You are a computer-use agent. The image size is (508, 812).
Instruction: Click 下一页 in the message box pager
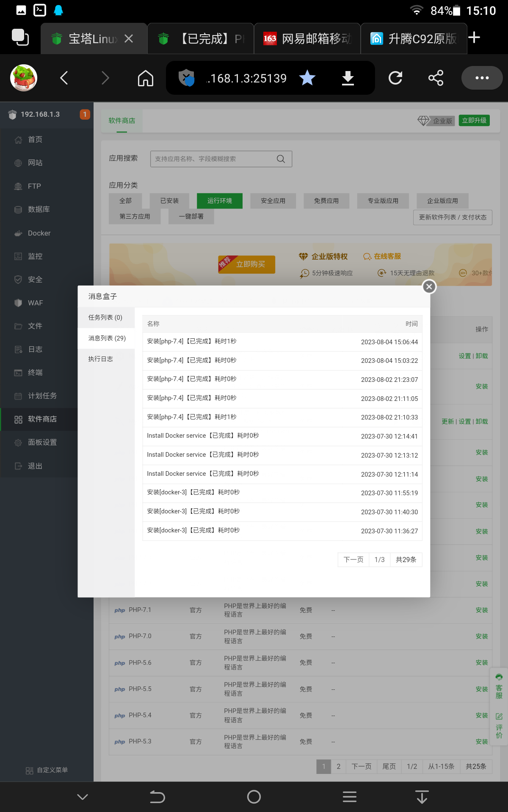pos(353,560)
